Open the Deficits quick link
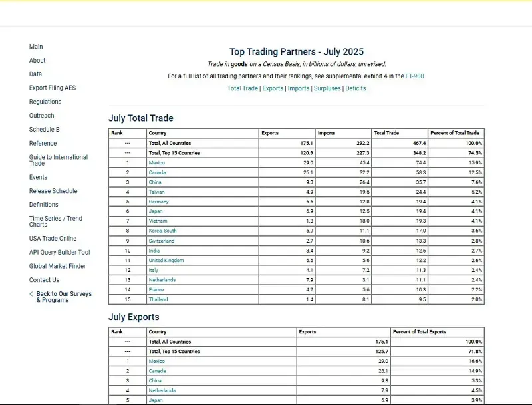 click(354, 88)
